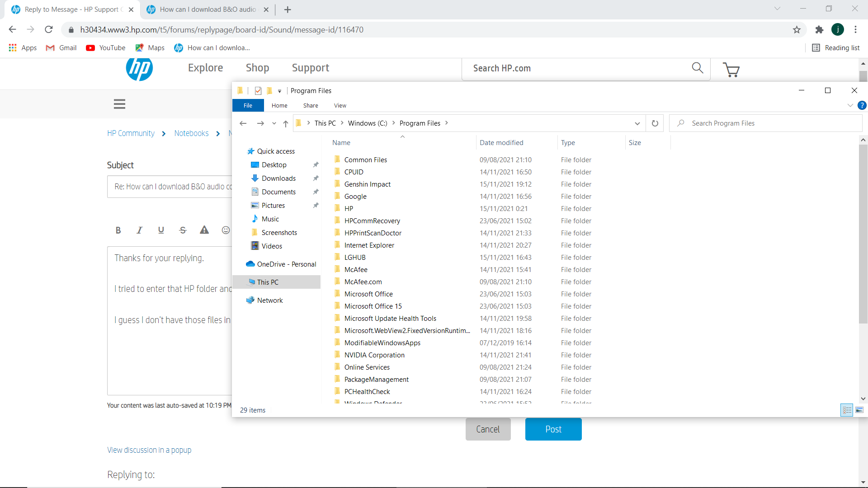Open the emoji smiley picker

pyautogui.click(x=226, y=230)
